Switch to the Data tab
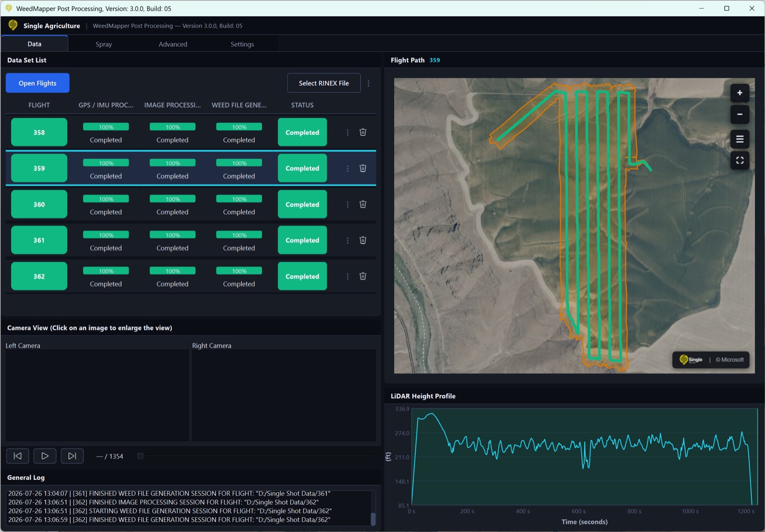Image resolution: width=765 pixels, height=532 pixels. point(35,44)
